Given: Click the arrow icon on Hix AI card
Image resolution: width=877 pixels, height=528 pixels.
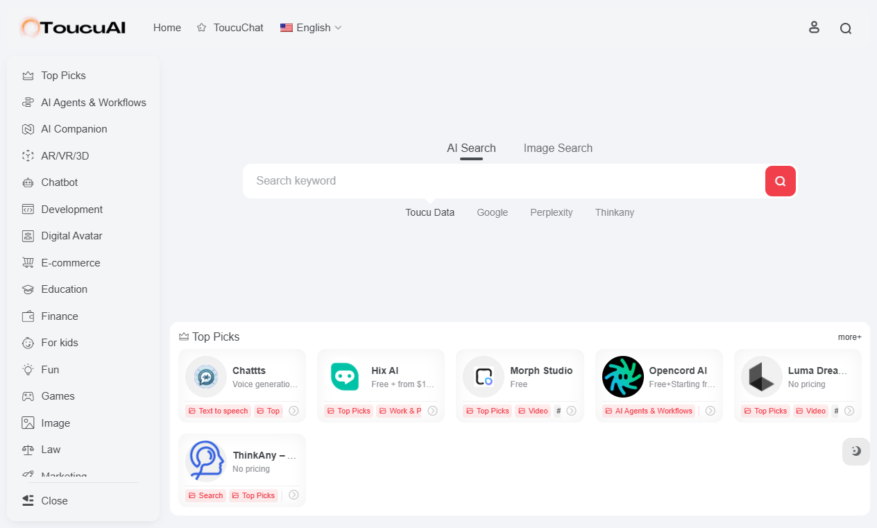Looking at the screenshot, I should point(432,411).
